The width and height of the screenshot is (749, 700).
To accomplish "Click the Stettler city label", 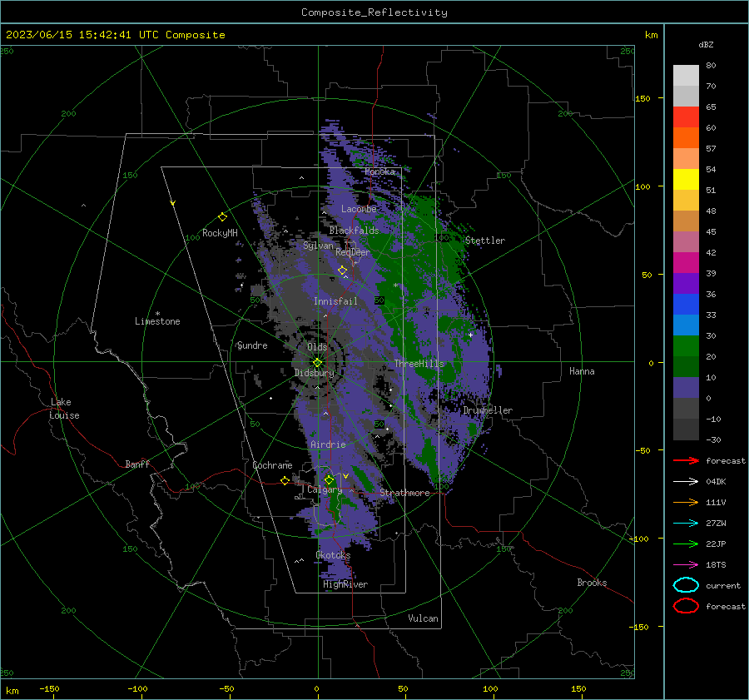I will point(485,241).
